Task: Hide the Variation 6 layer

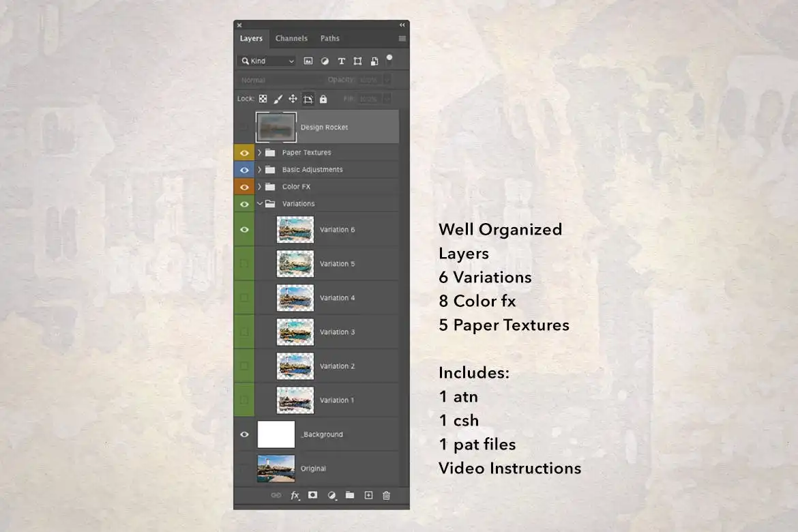Action: (244, 230)
